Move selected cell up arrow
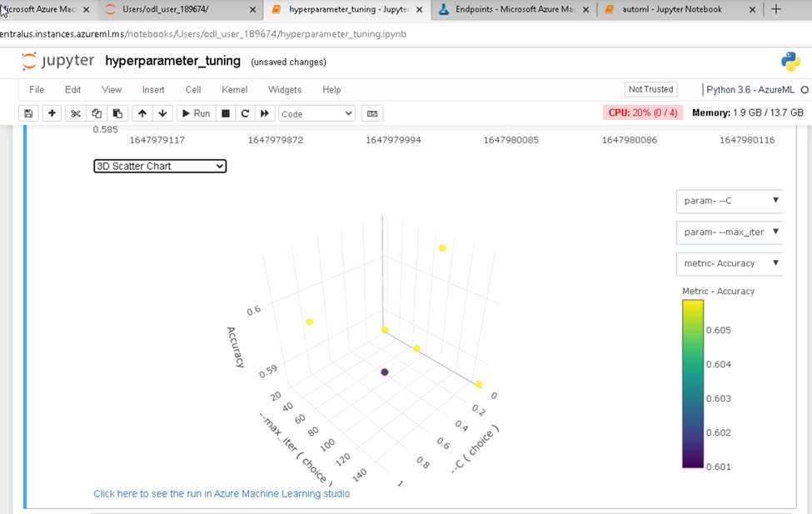Image resolution: width=812 pixels, height=514 pixels. coord(142,113)
